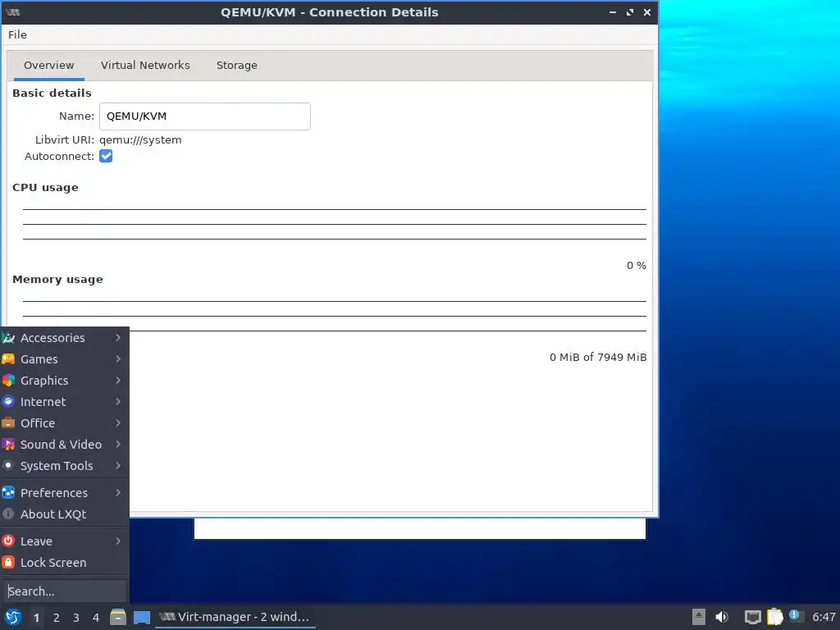Expand the Sound & Video submenu arrow
840x630 pixels.
(118, 444)
